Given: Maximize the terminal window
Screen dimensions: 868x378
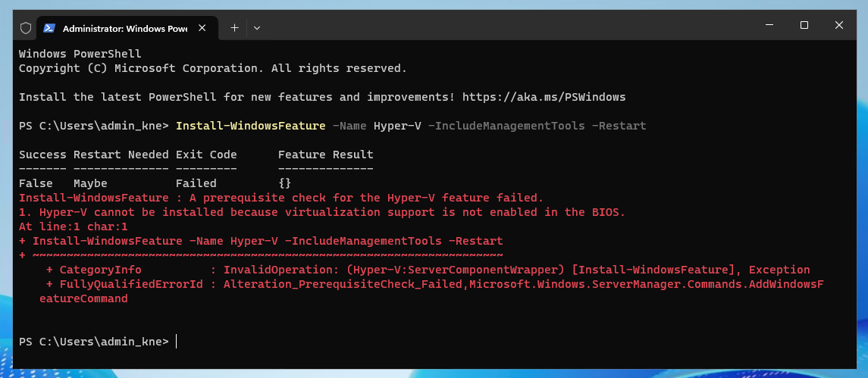Looking at the screenshot, I should coord(804,25).
